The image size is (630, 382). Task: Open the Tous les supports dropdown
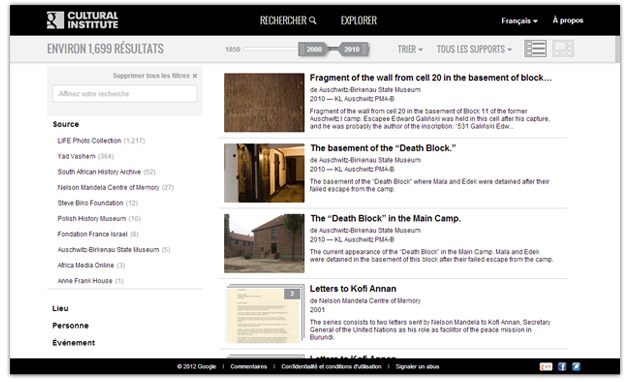(474, 49)
